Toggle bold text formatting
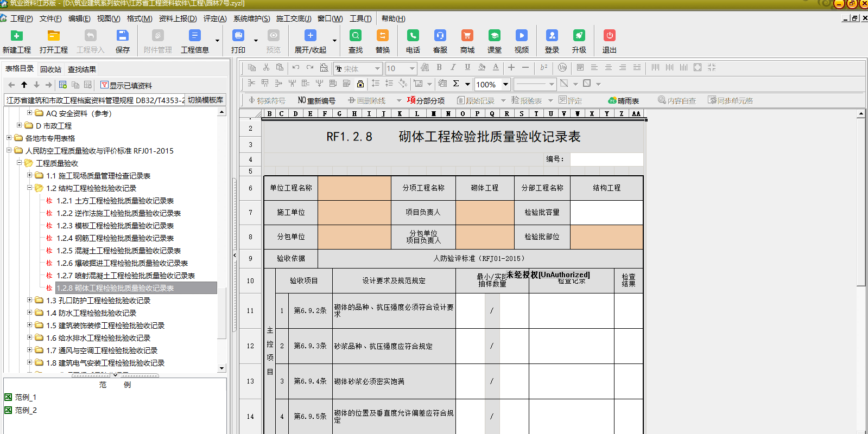This screenshot has width=868, height=434. pyautogui.click(x=439, y=68)
